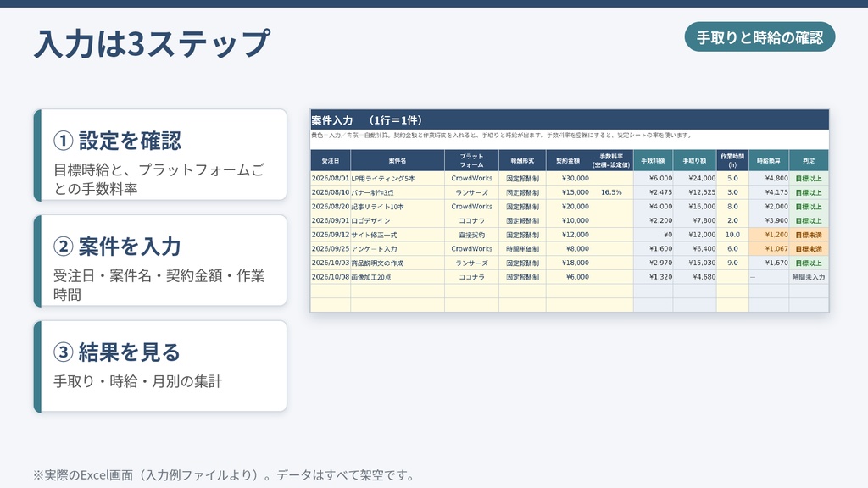Select the cell 商品説明文の作成
Viewport: 868px width, 488px height.
[x=398, y=263]
